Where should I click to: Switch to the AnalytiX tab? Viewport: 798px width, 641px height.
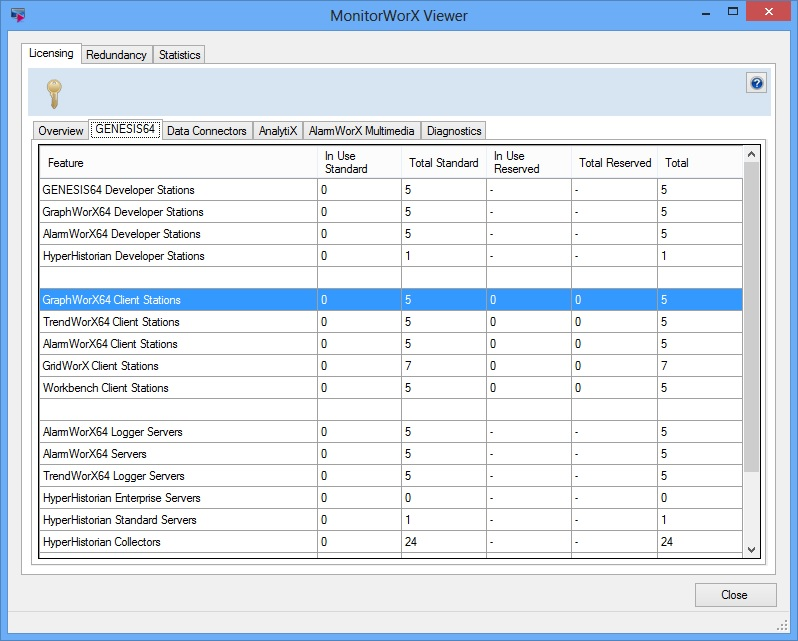click(x=277, y=131)
